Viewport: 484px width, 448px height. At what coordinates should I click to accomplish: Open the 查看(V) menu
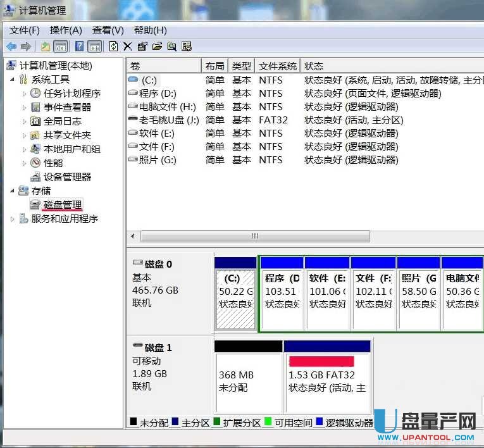click(108, 30)
